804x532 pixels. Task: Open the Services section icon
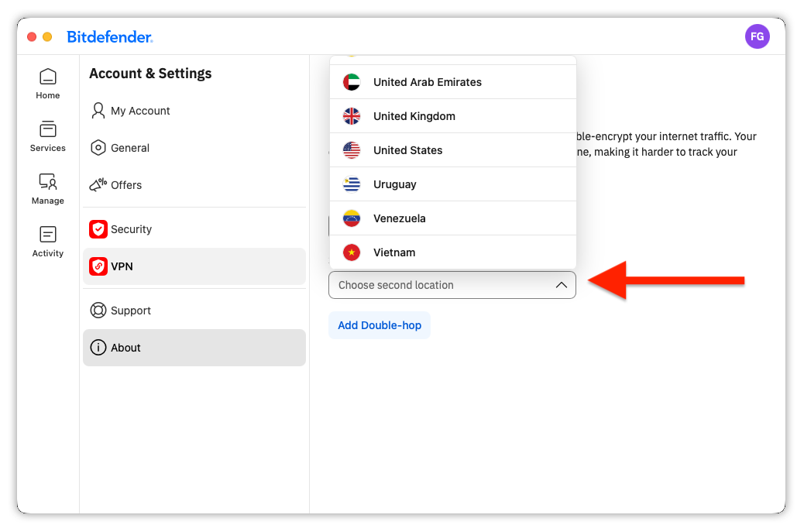pyautogui.click(x=48, y=129)
